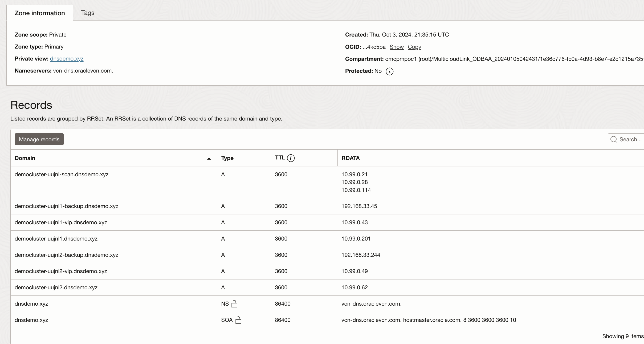This screenshot has height=344, width=644.
Task: View the Protected info icon
Action: [389, 71]
